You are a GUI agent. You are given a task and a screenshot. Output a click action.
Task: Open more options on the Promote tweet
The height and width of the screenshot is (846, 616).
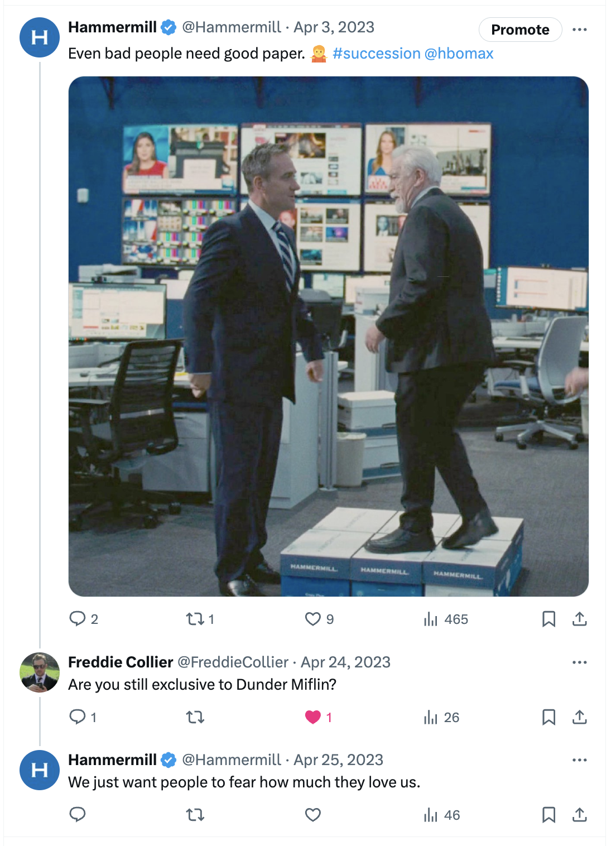click(x=580, y=30)
